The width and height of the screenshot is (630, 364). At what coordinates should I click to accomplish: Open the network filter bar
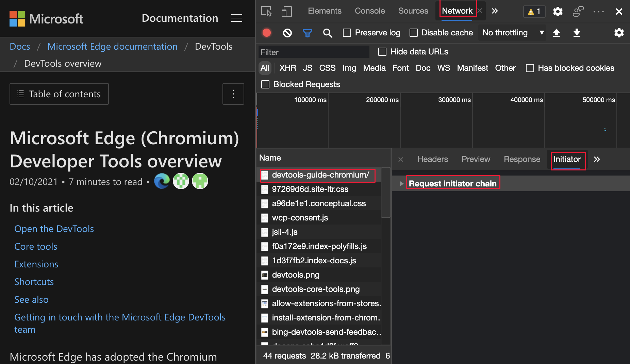pyautogui.click(x=308, y=33)
